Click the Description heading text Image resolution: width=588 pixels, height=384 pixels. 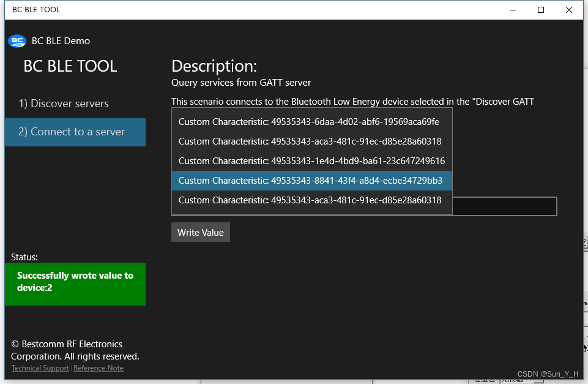coord(214,66)
